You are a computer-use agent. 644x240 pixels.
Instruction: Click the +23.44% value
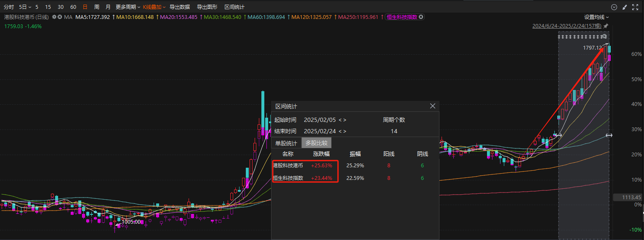[x=322, y=178]
